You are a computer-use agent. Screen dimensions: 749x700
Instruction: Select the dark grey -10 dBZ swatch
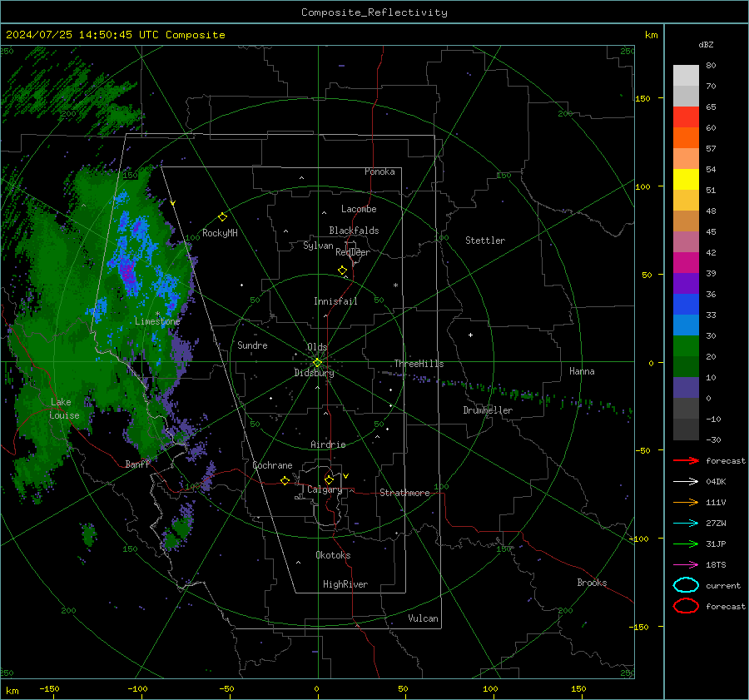pyautogui.click(x=686, y=429)
